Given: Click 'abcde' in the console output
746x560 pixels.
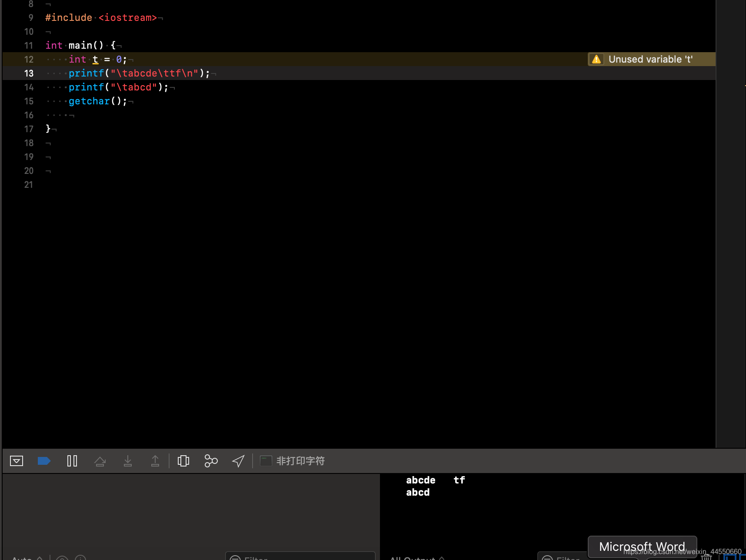Looking at the screenshot, I should (x=420, y=480).
